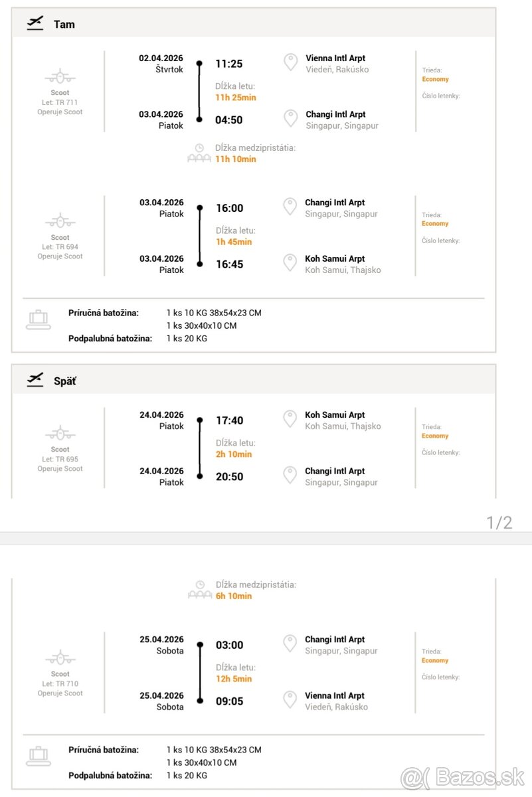This screenshot has width=532, height=797.
Task: Click the Economy class label for flight TR 695
Action: coord(435,436)
